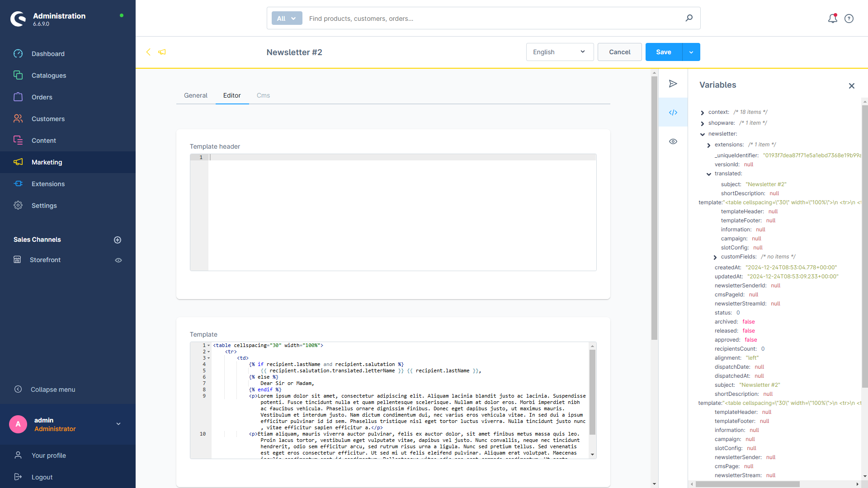Screen dimensions: 868x488
Task: Open the Catalogues menu icon
Action: (18, 75)
